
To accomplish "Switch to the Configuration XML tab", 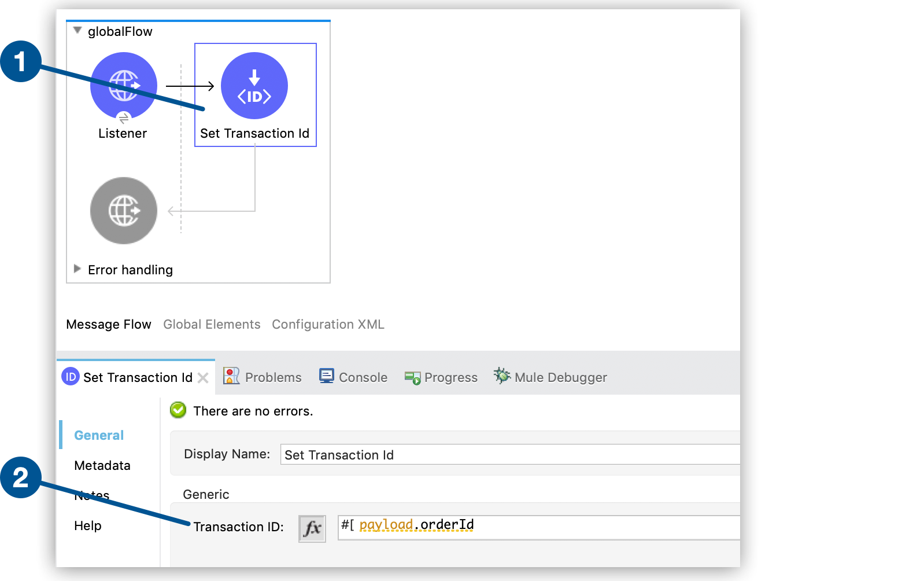I will tap(328, 325).
